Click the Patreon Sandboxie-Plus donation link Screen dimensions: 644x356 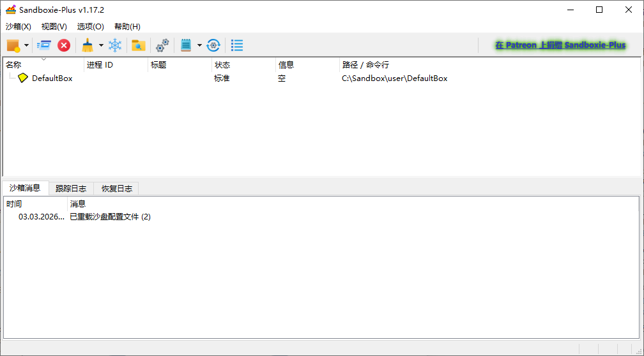pyautogui.click(x=560, y=45)
